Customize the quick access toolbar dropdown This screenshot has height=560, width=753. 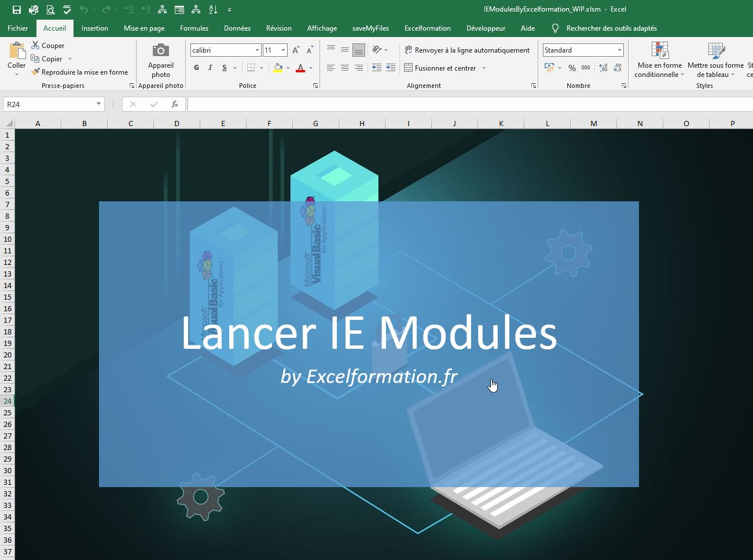pos(230,10)
